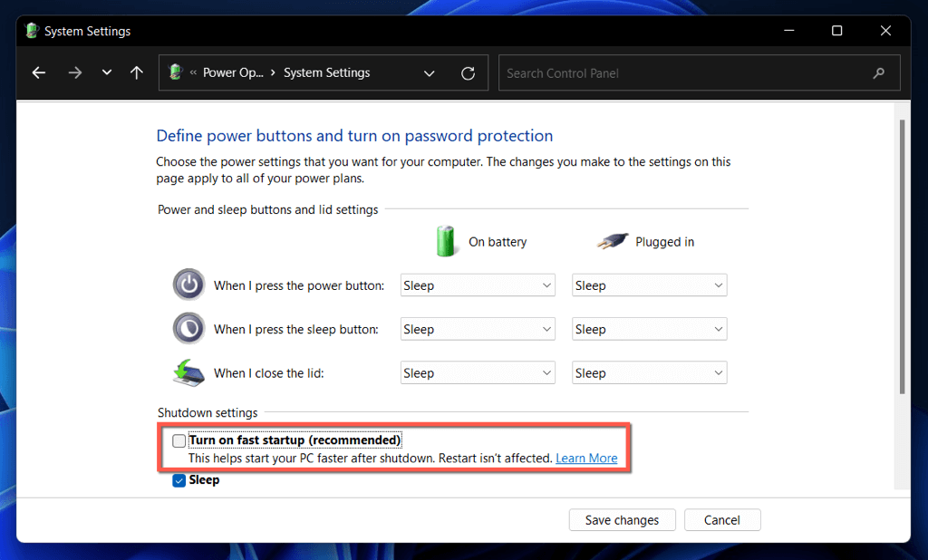Viewport: 928px width, 560px height.
Task: Select System Settings breadcrumb item
Action: (x=326, y=73)
